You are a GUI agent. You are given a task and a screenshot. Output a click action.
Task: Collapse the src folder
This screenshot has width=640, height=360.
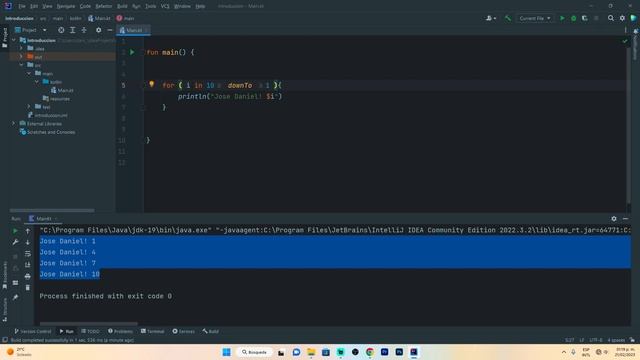21,65
